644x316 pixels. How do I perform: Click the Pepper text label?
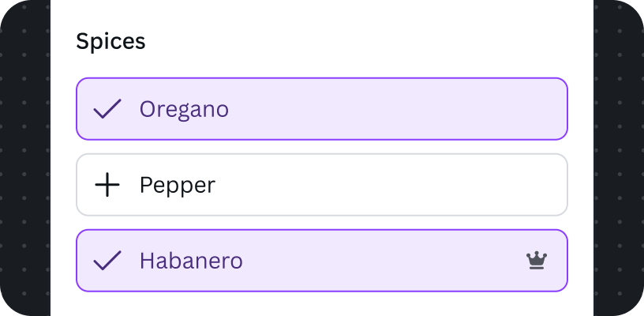pos(178,186)
